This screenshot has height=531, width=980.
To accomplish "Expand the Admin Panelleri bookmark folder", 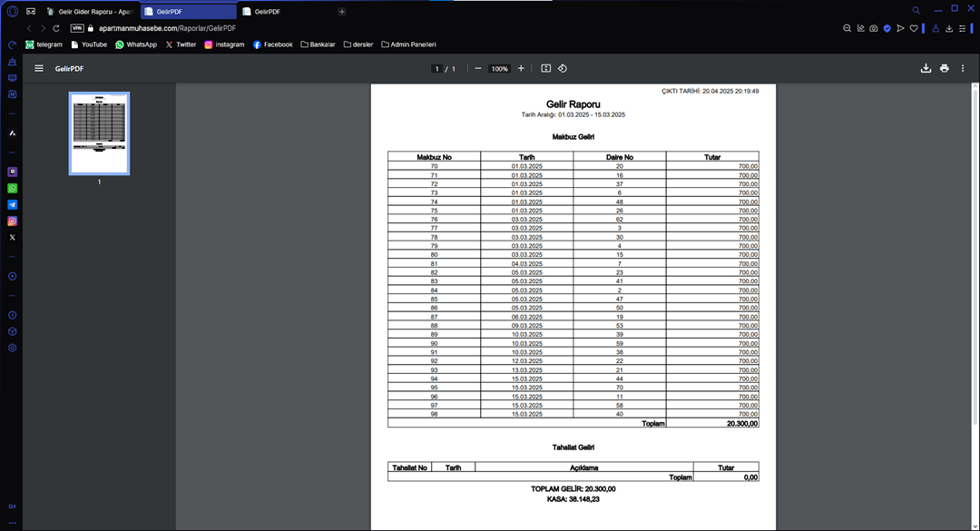I will point(408,44).
